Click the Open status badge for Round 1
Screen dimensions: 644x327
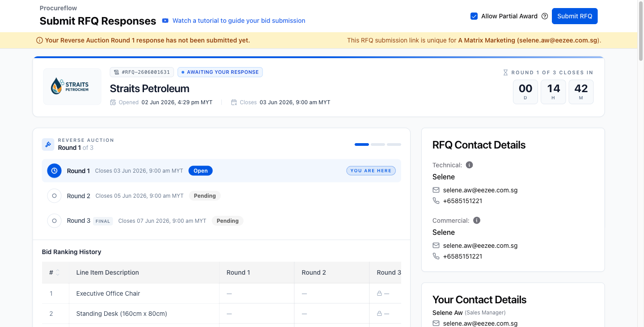click(200, 171)
